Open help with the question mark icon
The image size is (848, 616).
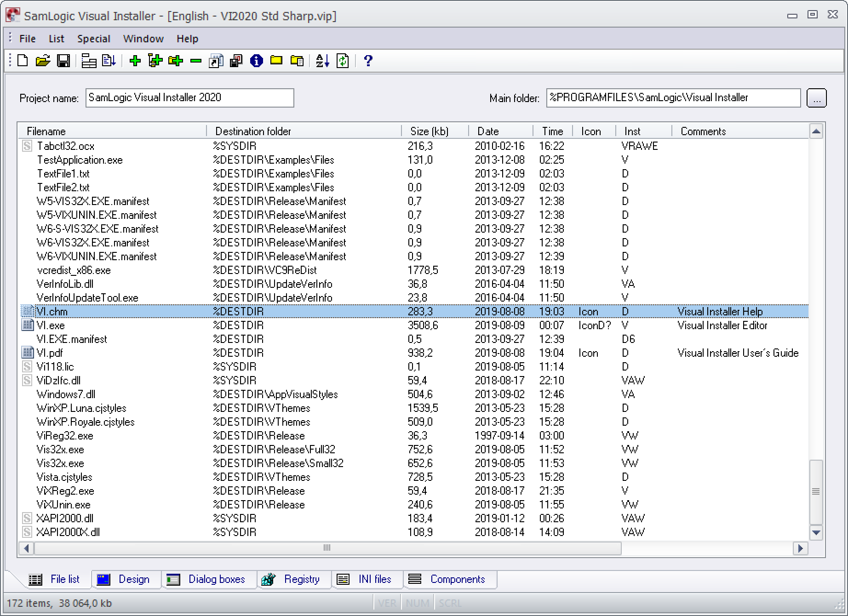click(x=368, y=61)
